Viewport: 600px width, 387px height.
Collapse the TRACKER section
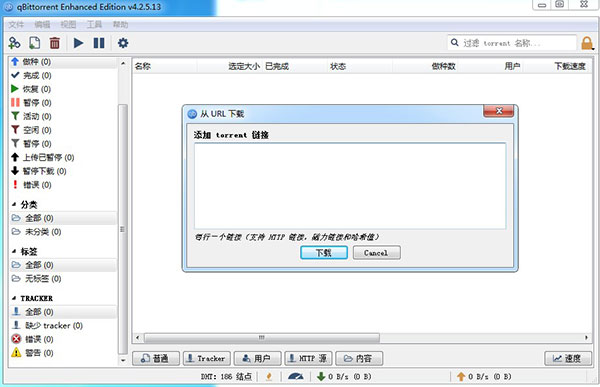pos(14,298)
